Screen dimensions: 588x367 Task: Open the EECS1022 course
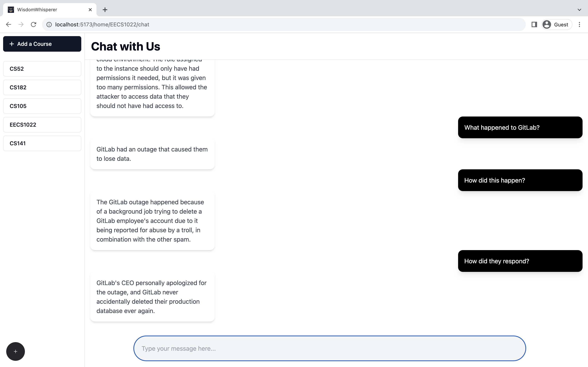point(42,125)
